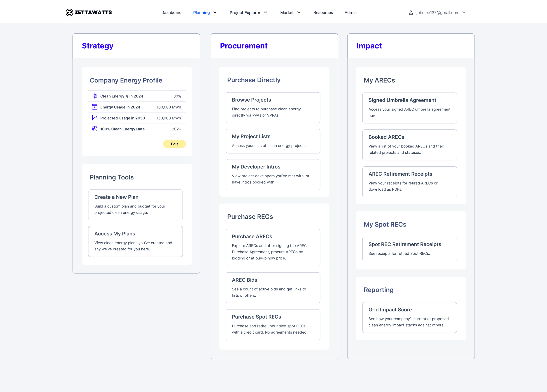
Task: Open AREC Retirement Receipts card
Action: point(409,182)
